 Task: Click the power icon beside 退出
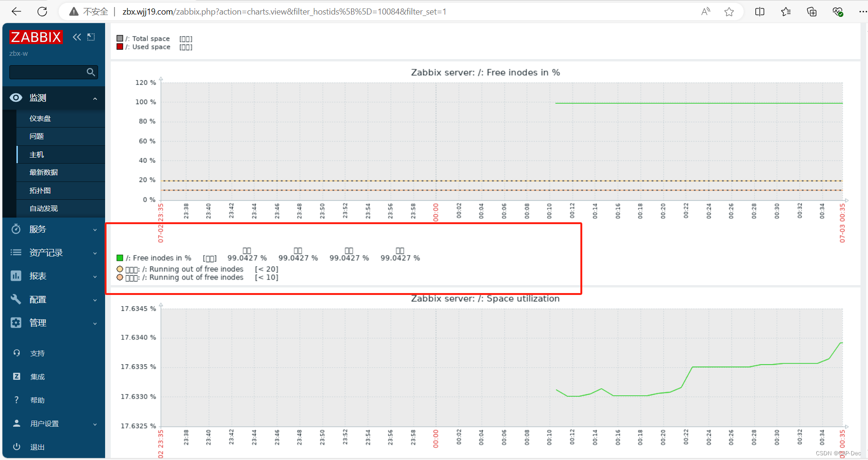coord(17,447)
